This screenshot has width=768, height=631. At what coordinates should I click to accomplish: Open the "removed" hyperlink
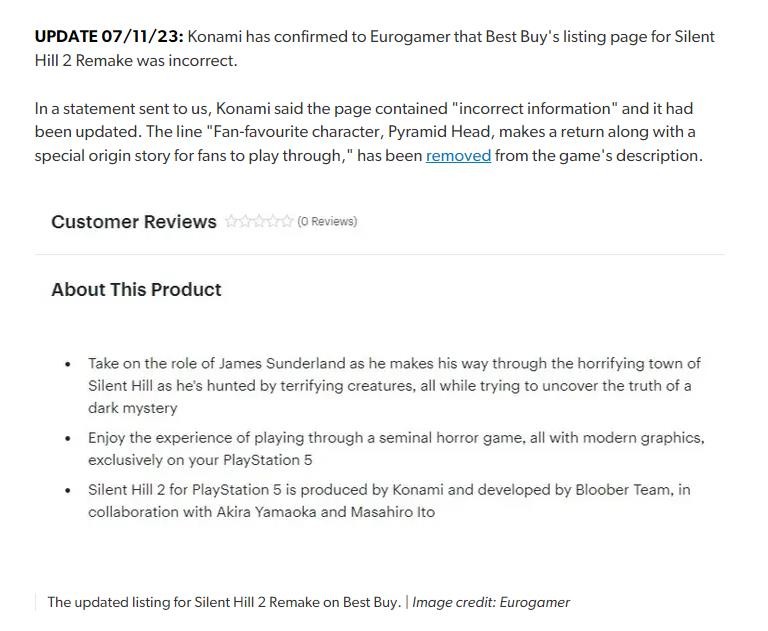[x=458, y=156]
